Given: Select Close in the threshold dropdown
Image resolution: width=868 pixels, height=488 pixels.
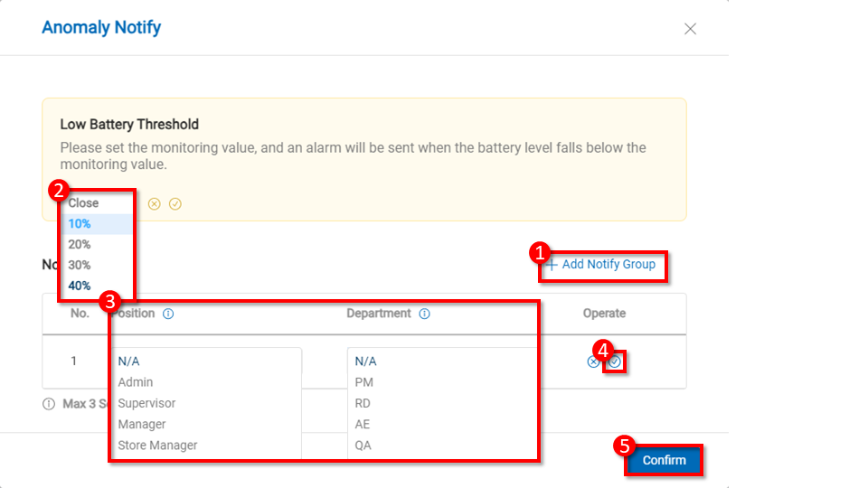Looking at the screenshot, I should [x=83, y=203].
